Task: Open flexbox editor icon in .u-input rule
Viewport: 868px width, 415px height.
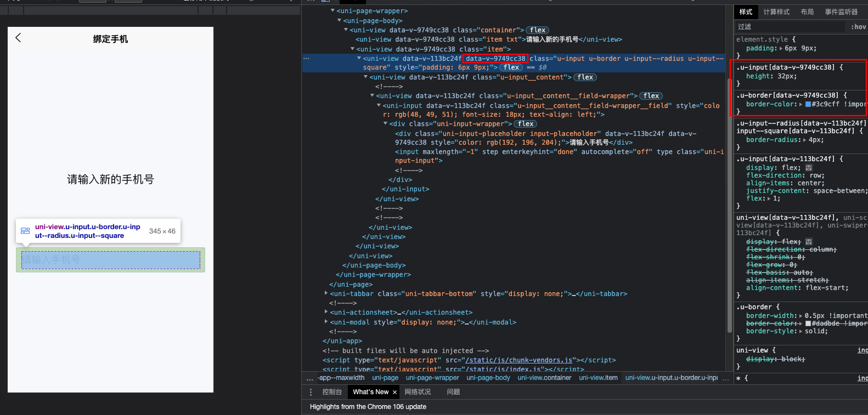Action: point(809,168)
